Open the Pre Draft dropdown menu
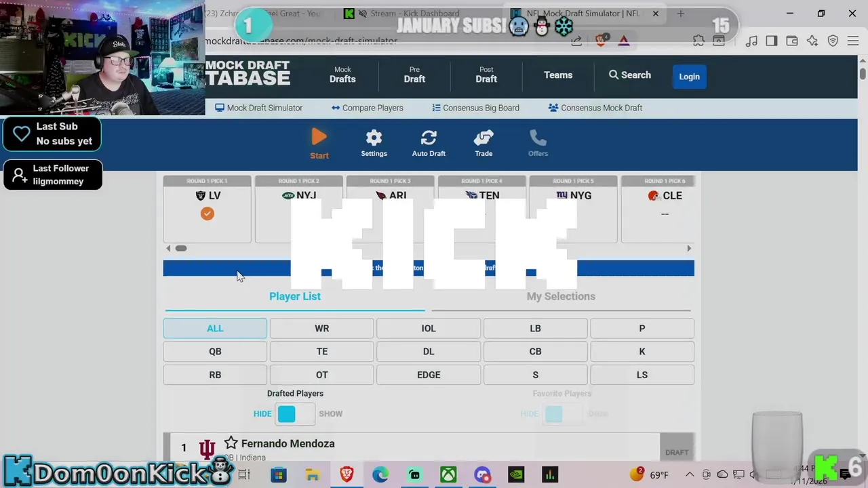This screenshot has width=868, height=488. (x=414, y=75)
